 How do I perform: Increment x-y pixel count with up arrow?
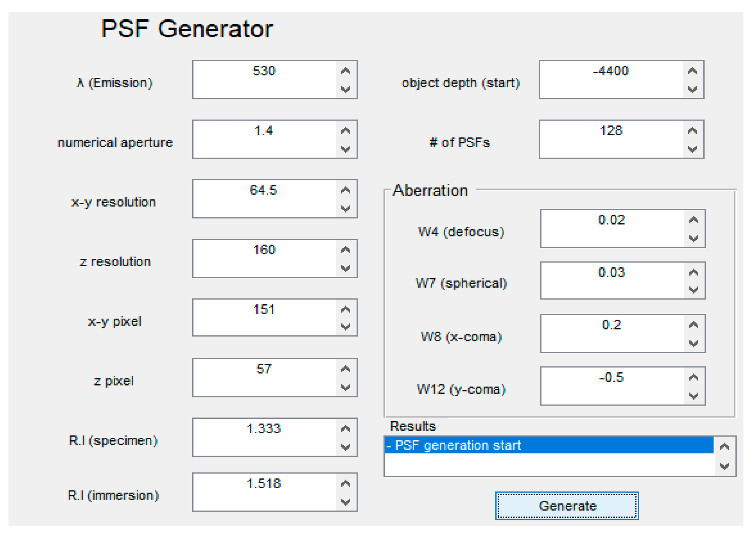[x=345, y=309]
